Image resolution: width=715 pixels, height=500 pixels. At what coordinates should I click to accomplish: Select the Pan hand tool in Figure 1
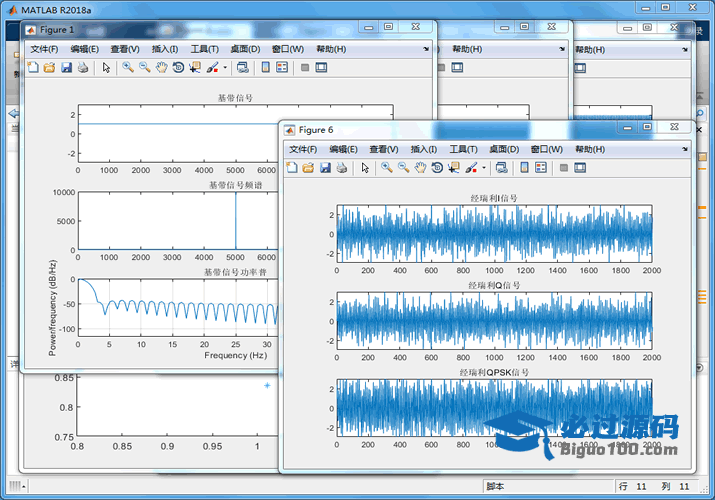coord(161,67)
